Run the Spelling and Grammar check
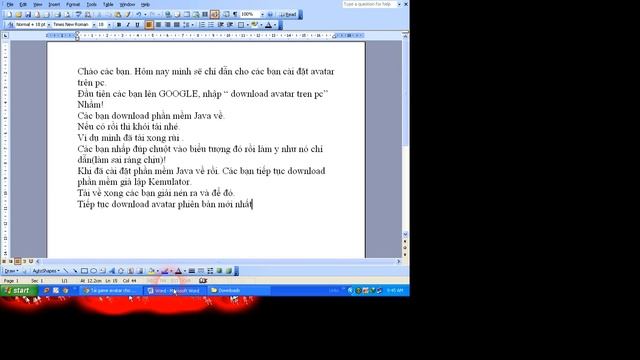This screenshot has width=640, height=360. 78,14
